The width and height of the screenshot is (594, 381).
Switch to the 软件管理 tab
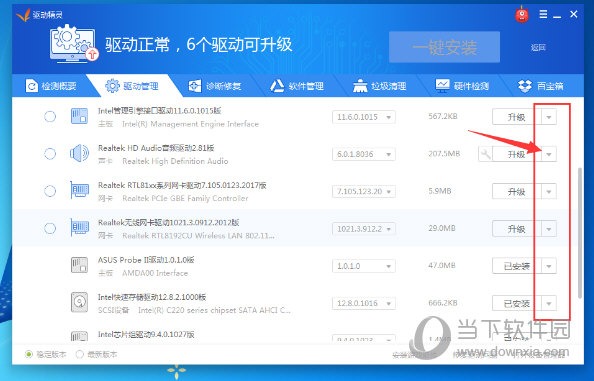[297, 86]
